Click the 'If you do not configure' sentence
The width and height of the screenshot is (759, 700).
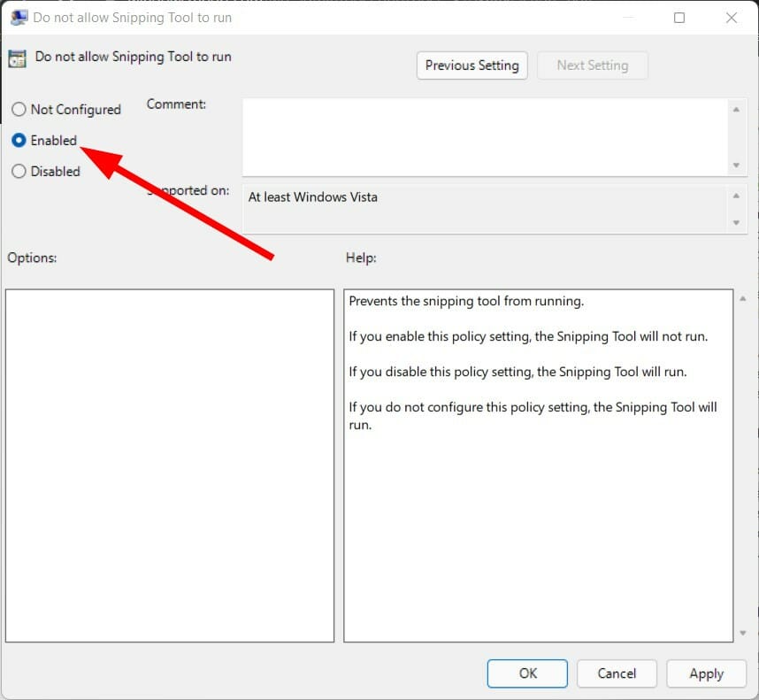[x=533, y=416]
